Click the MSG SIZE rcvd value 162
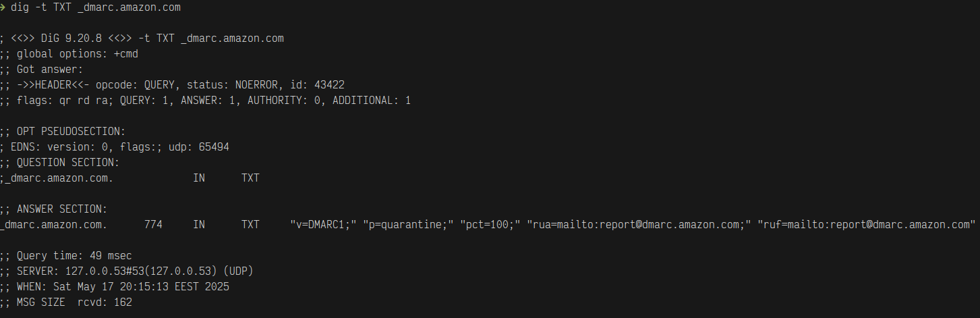The width and height of the screenshot is (980, 318). 122,302
